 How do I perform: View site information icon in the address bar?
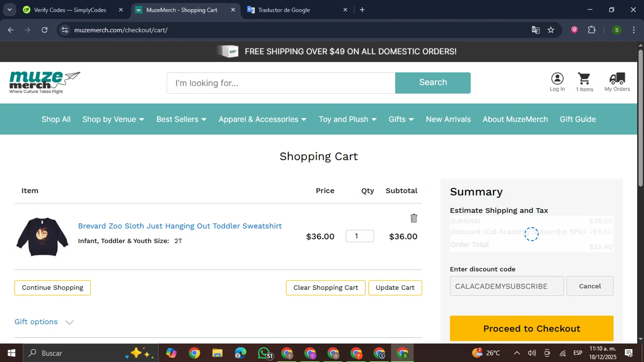pyautogui.click(x=65, y=30)
